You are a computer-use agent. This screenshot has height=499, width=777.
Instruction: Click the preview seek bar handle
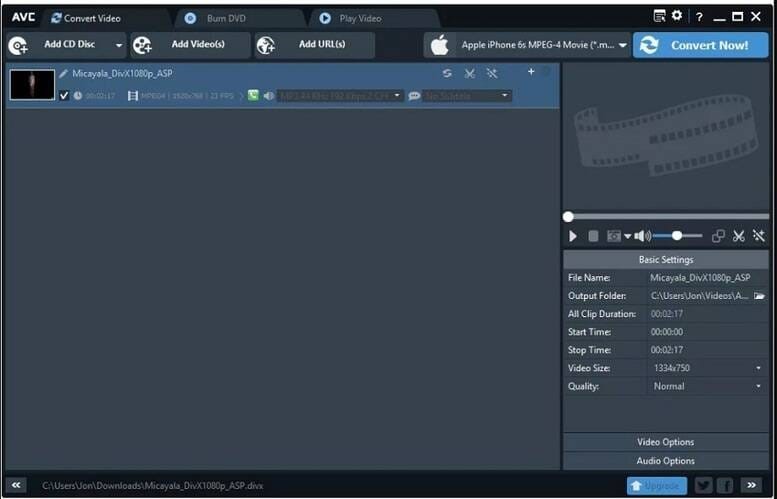tap(568, 217)
